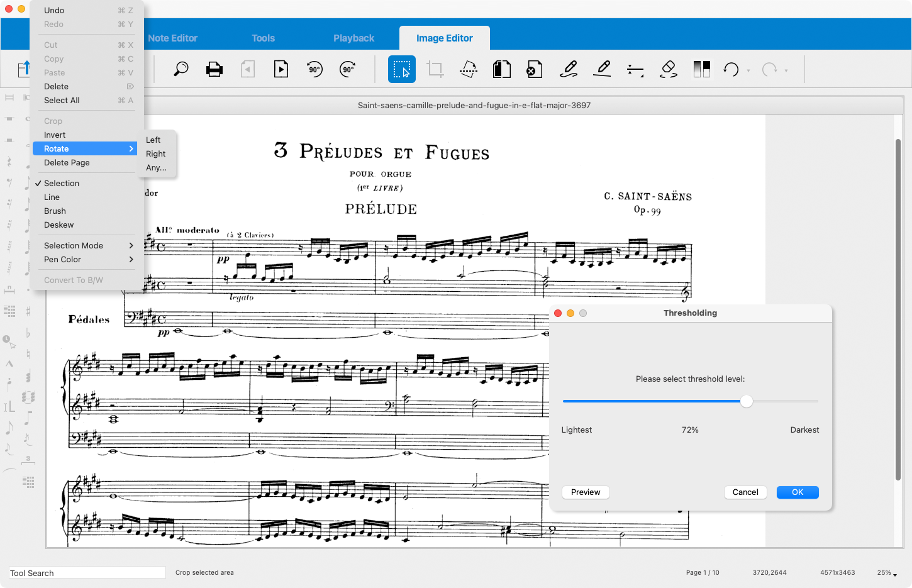Image resolution: width=912 pixels, height=588 pixels.
Task: Click the document title Saint-saens-camille-prelude-and-fugue
Action: [x=474, y=106]
